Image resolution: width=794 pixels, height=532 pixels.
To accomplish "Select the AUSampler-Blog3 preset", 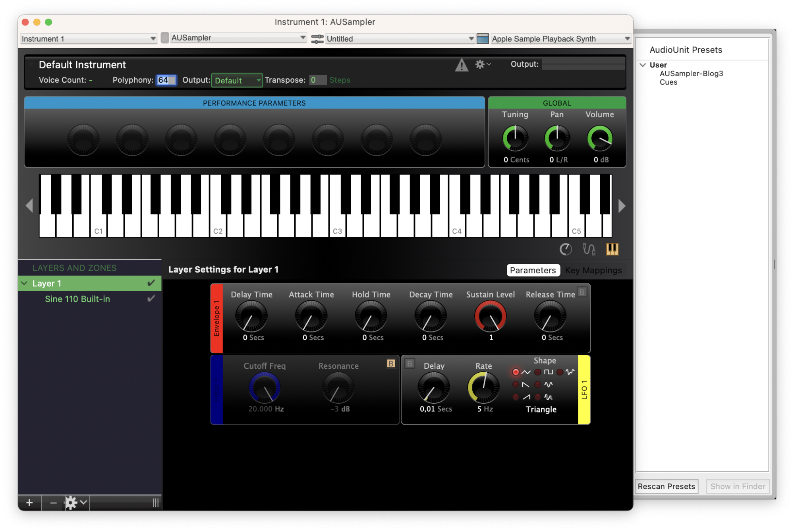I will [691, 74].
